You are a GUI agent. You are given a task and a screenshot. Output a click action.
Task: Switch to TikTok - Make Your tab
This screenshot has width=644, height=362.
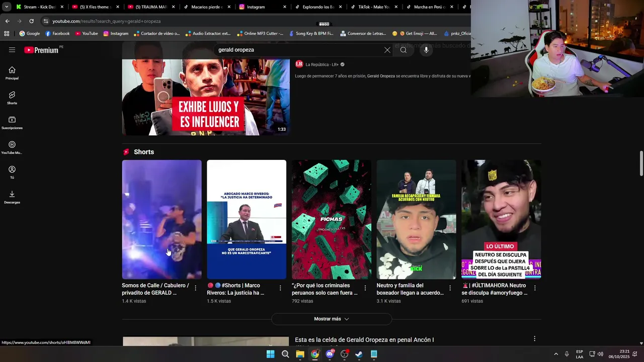coord(373,7)
